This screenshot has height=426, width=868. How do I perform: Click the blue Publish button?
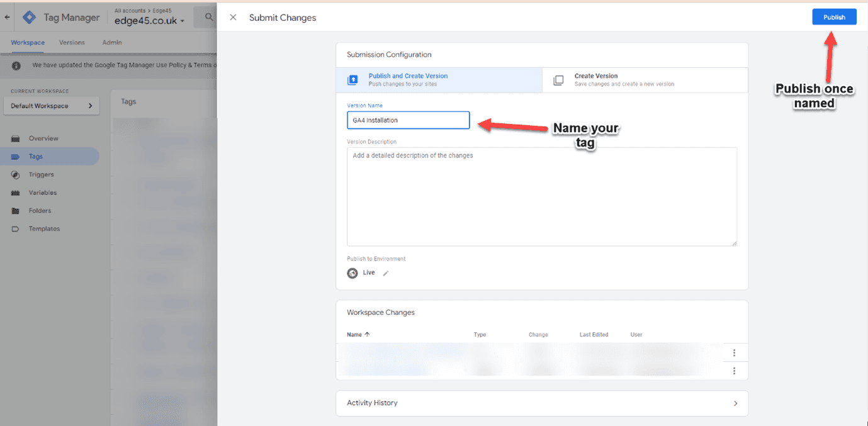pyautogui.click(x=834, y=17)
